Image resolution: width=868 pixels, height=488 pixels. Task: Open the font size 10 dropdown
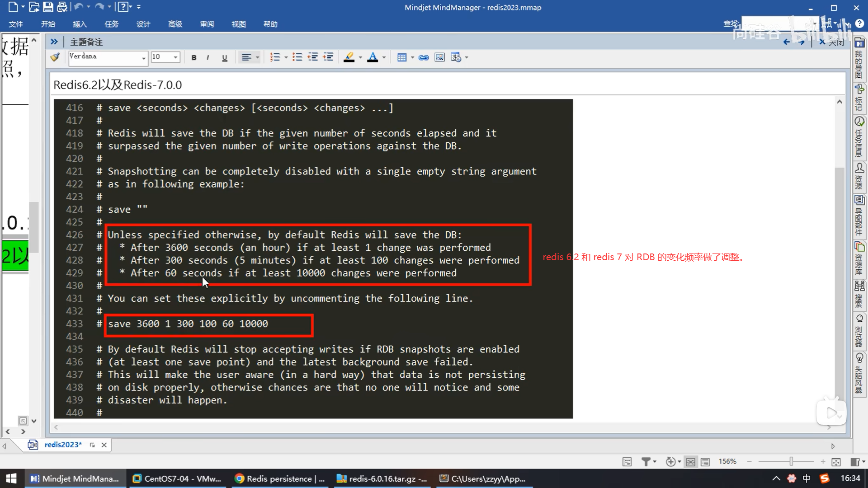pyautogui.click(x=175, y=57)
